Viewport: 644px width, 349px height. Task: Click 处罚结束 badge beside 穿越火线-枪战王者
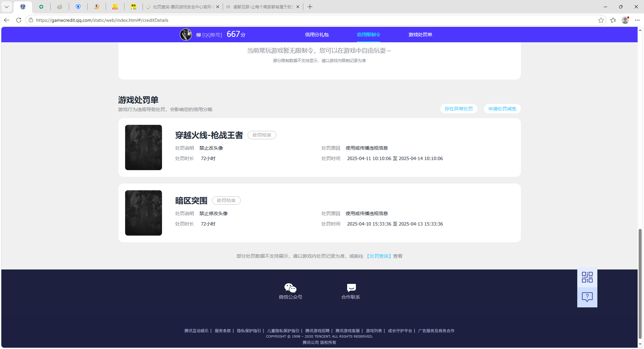click(x=262, y=135)
